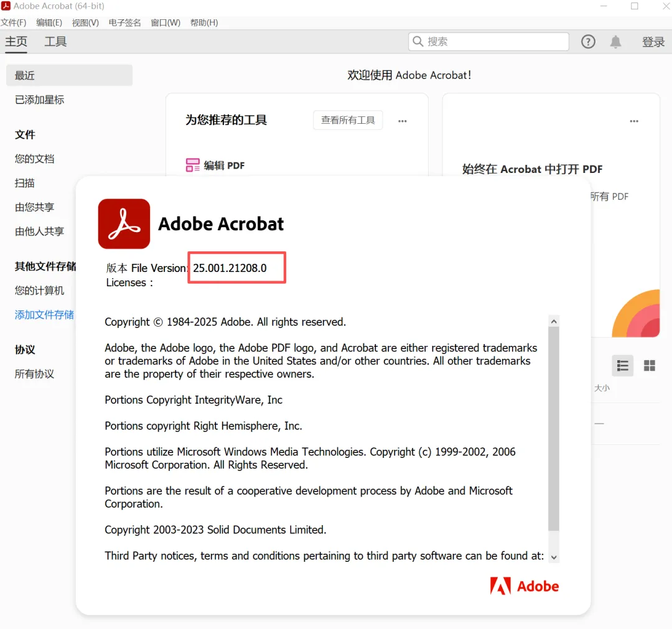Open the 电子签名 menu
This screenshot has width=672, height=629.
click(124, 23)
